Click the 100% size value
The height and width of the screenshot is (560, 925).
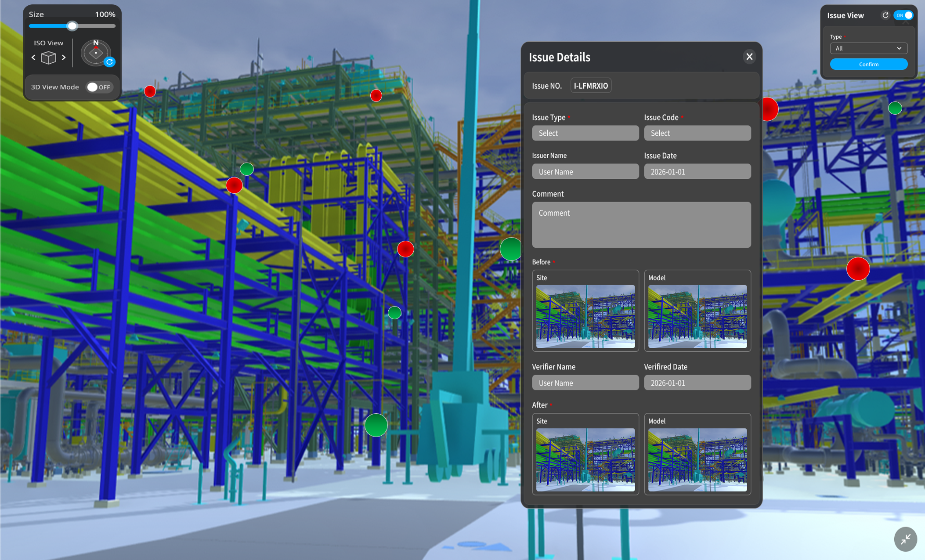(x=105, y=14)
